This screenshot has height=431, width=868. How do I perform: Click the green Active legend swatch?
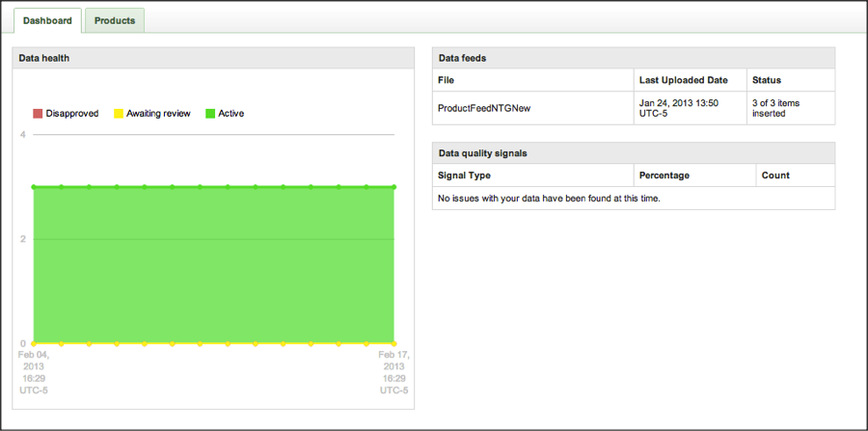point(210,114)
